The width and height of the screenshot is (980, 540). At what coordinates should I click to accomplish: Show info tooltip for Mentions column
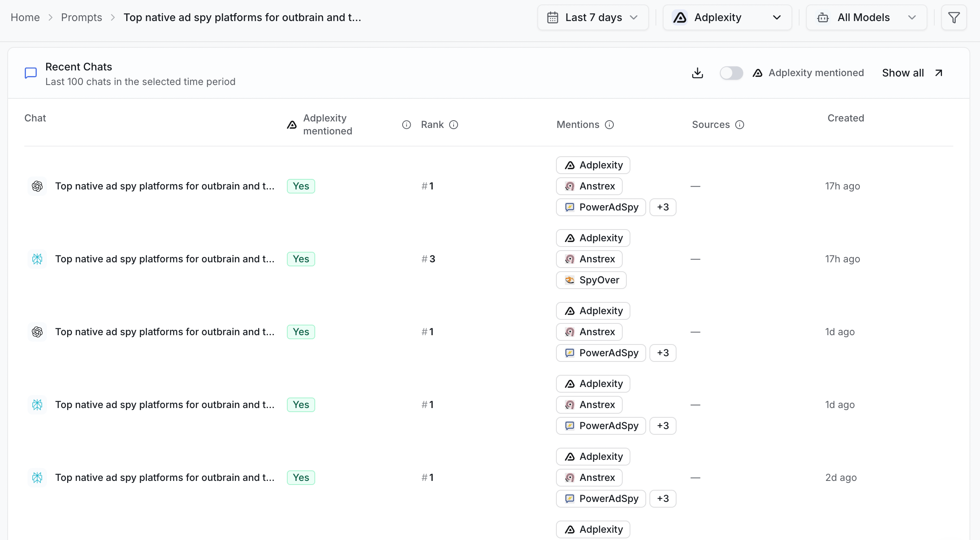[x=609, y=125]
